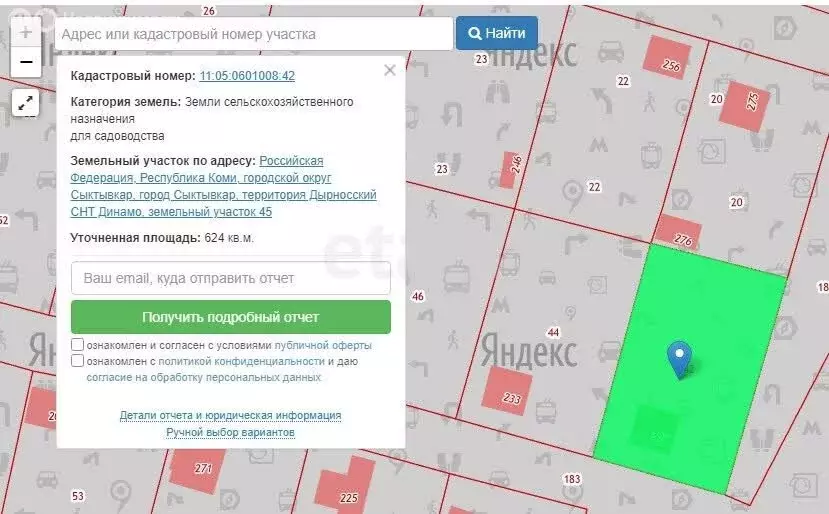Open cadastral number link 11:05:0601008:42
Image resolution: width=829 pixels, height=514 pixels.
click(x=247, y=76)
